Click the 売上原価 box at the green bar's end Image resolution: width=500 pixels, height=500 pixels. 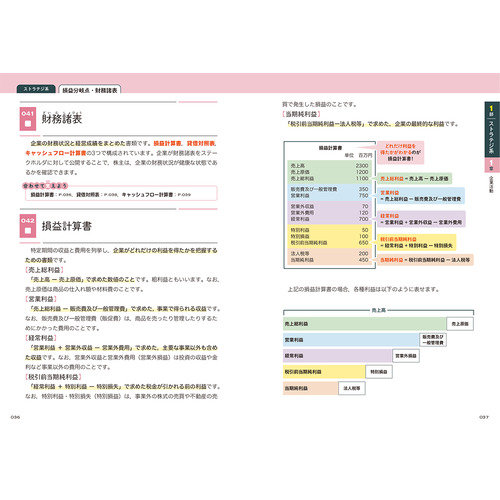point(460,324)
